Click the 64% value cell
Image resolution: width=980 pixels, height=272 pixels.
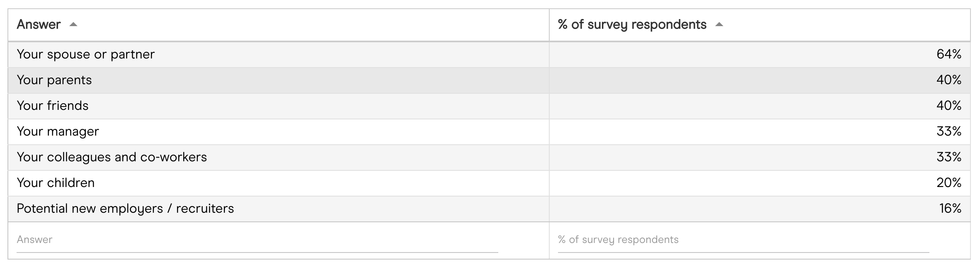coord(948,54)
